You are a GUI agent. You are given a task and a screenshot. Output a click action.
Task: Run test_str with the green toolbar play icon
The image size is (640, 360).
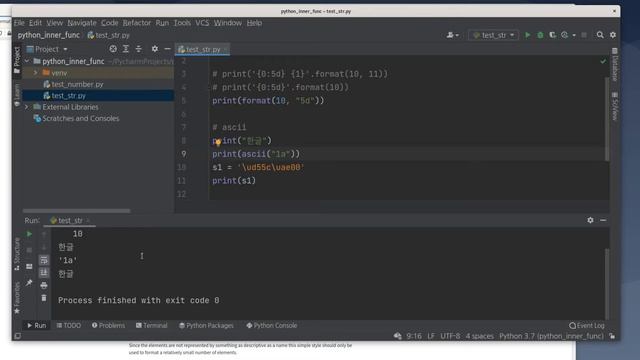pyautogui.click(x=527, y=35)
